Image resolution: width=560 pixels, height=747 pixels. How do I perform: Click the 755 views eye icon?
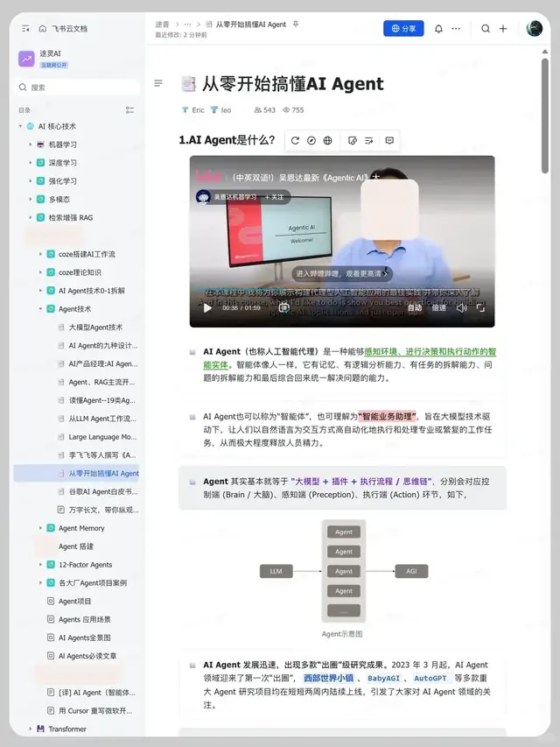pos(286,110)
